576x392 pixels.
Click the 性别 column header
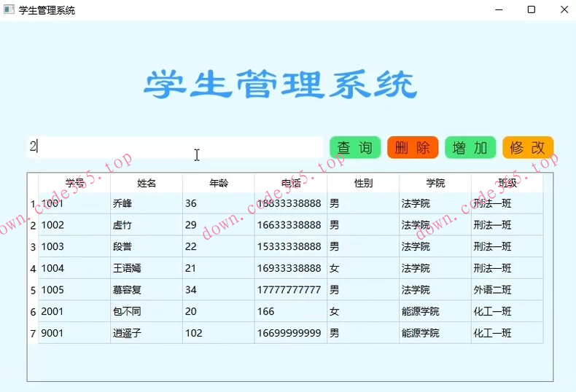(363, 183)
